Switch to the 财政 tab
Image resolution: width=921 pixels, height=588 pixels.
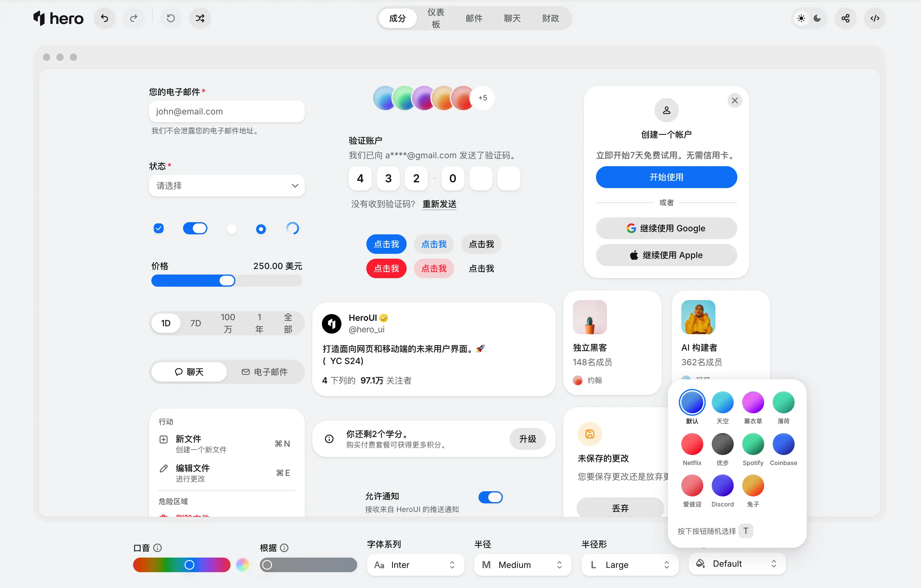point(550,18)
